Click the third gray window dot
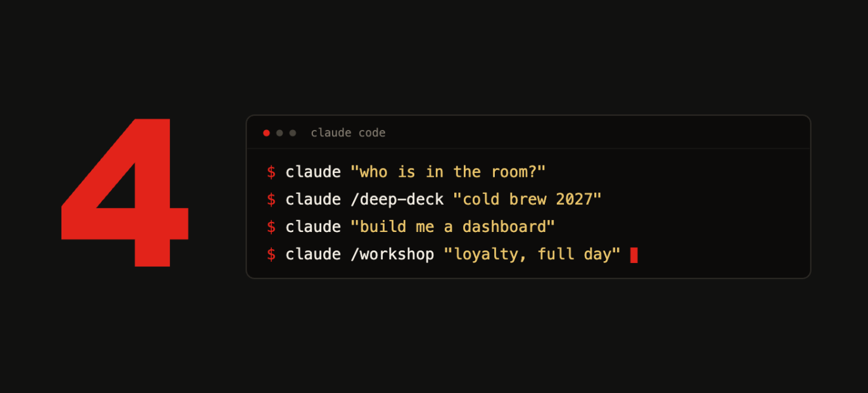Image resolution: width=868 pixels, height=393 pixels. [293, 133]
